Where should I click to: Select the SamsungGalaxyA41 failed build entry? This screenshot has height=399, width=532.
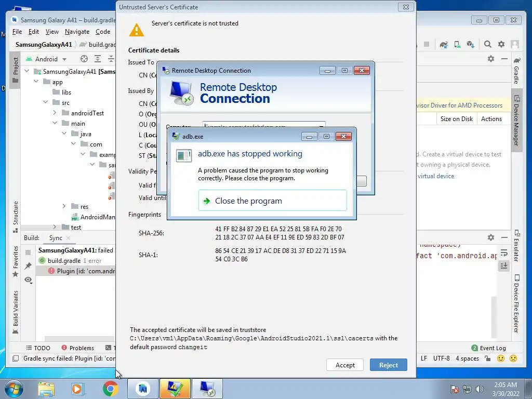point(76,250)
